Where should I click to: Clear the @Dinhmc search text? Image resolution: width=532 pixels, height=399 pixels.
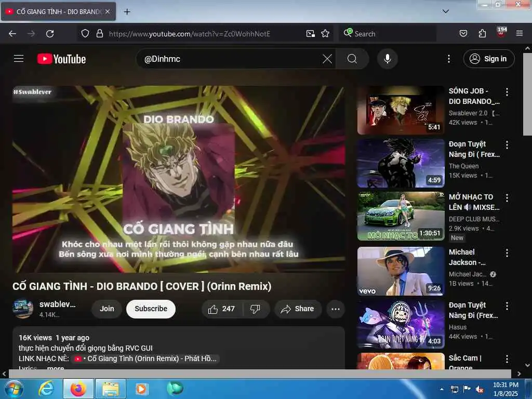coord(327,59)
